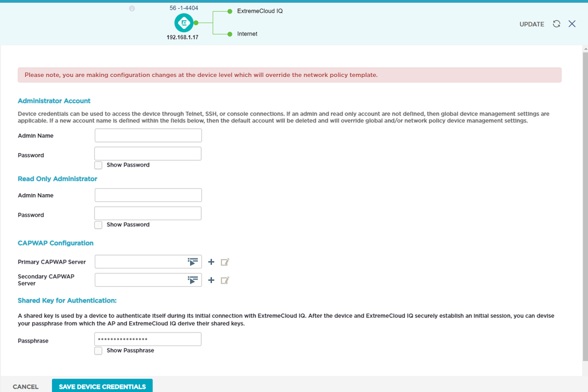
Task: Close the device configuration panel
Action: (x=572, y=24)
